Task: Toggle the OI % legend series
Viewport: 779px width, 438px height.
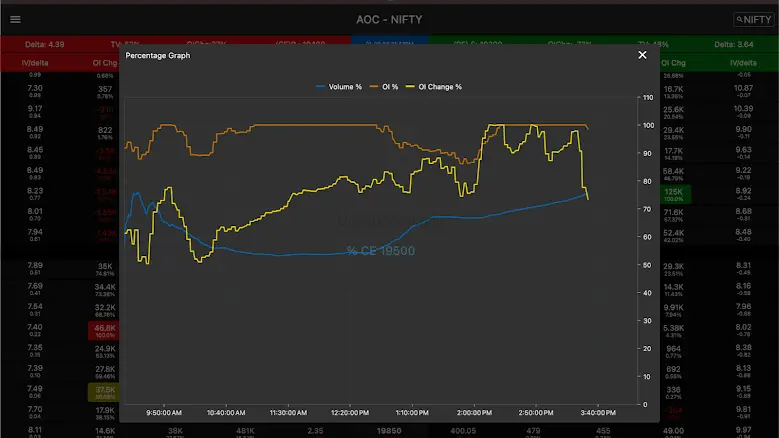Action: coord(384,87)
